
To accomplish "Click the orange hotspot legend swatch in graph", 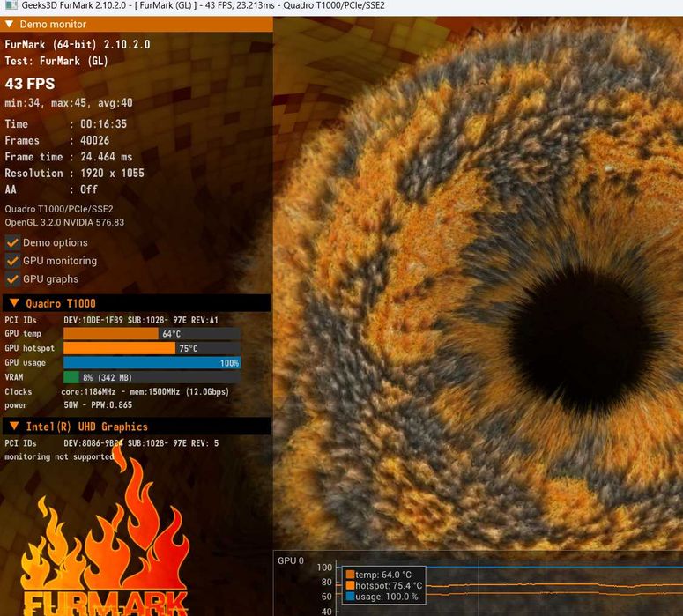I will tap(350, 585).
